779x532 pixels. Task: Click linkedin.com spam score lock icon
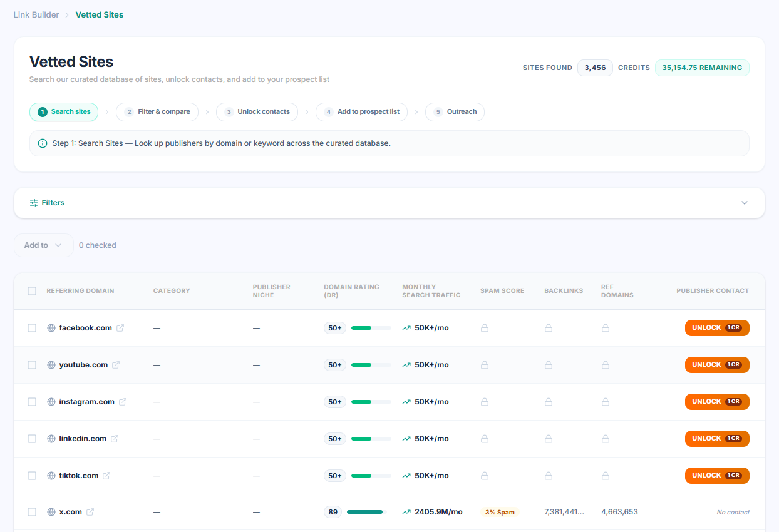[x=485, y=439]
